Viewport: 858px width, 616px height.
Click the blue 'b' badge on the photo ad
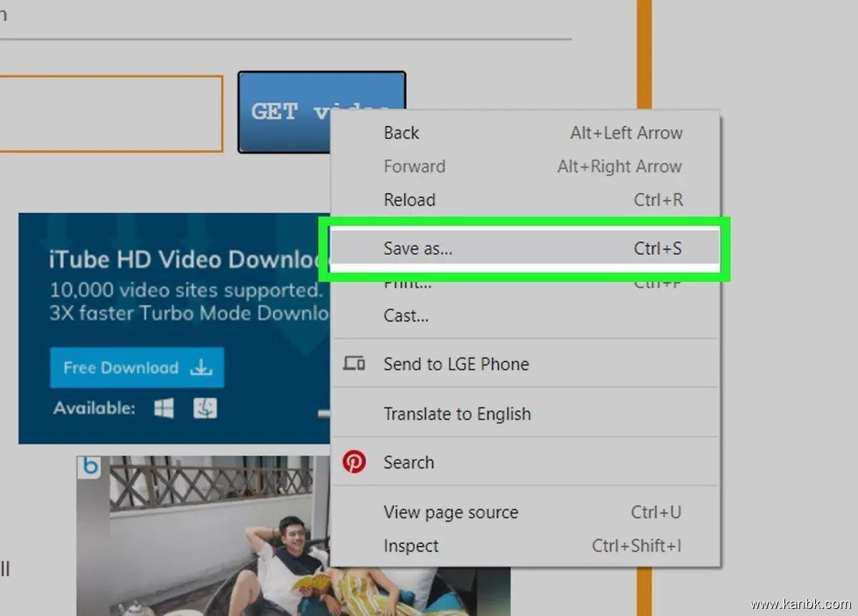89,467
